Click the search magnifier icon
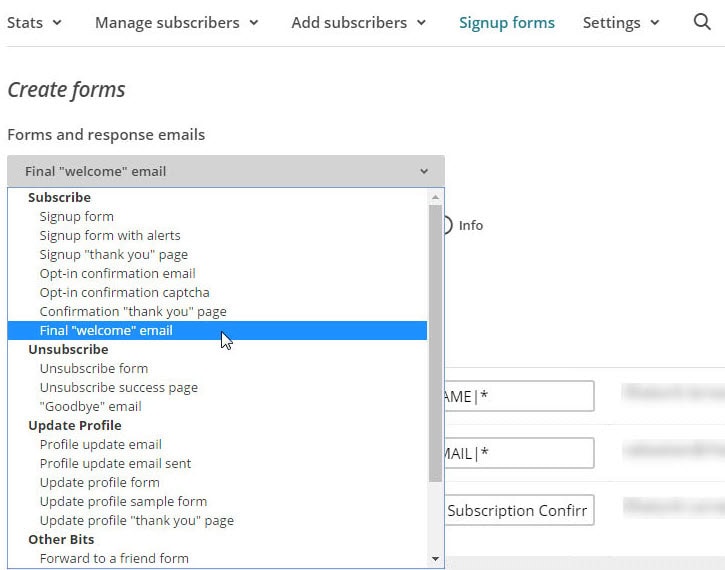This screenshot has width=725, height=570. [702, 22]
